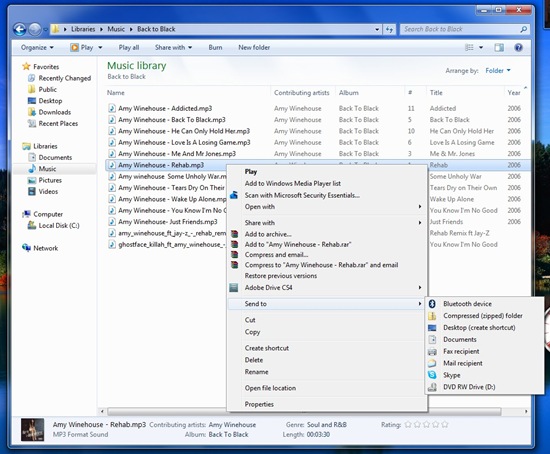The height and width of the screenshot is (454, 550).
Task: Click the search magnifier icon
Action: point(523,29)
